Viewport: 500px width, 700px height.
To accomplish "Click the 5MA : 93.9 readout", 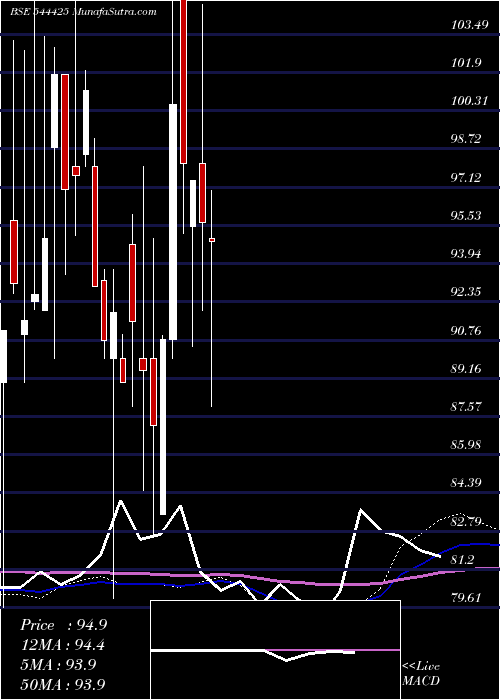I will coord(58,664).
